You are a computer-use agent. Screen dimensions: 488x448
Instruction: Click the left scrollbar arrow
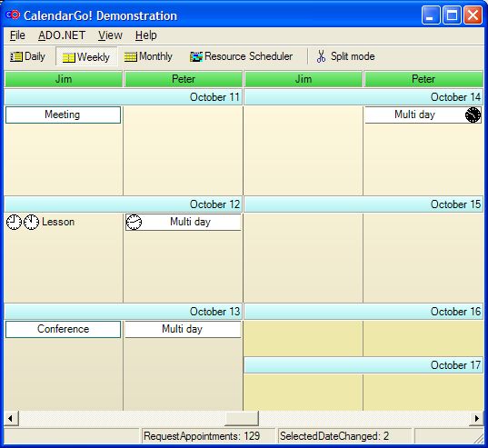pos(11,418)
